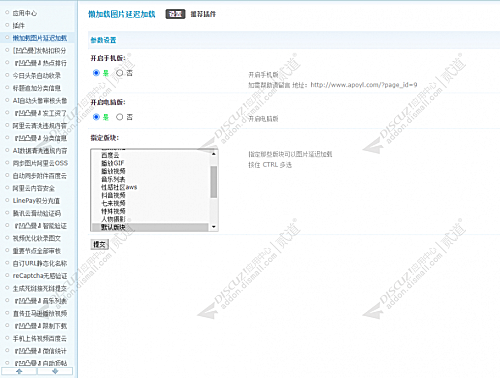Open 手机上传视频百度云 sidebar entry
Screen dimensions: 500x378
coord(40,339)
